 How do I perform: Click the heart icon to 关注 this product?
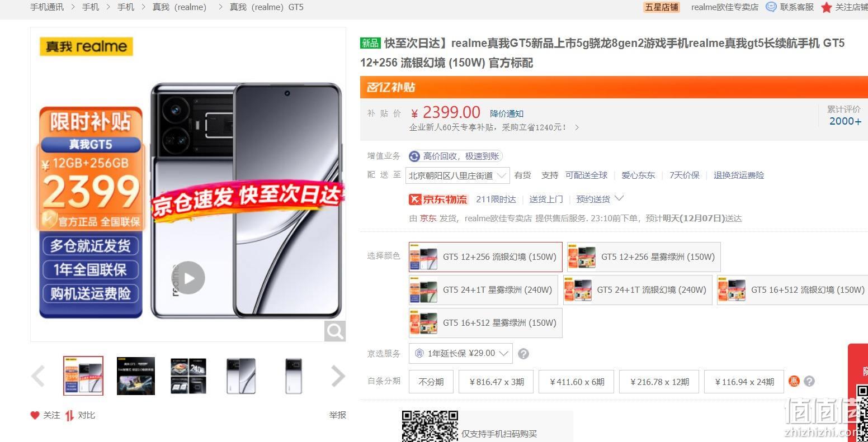point(35,415)
